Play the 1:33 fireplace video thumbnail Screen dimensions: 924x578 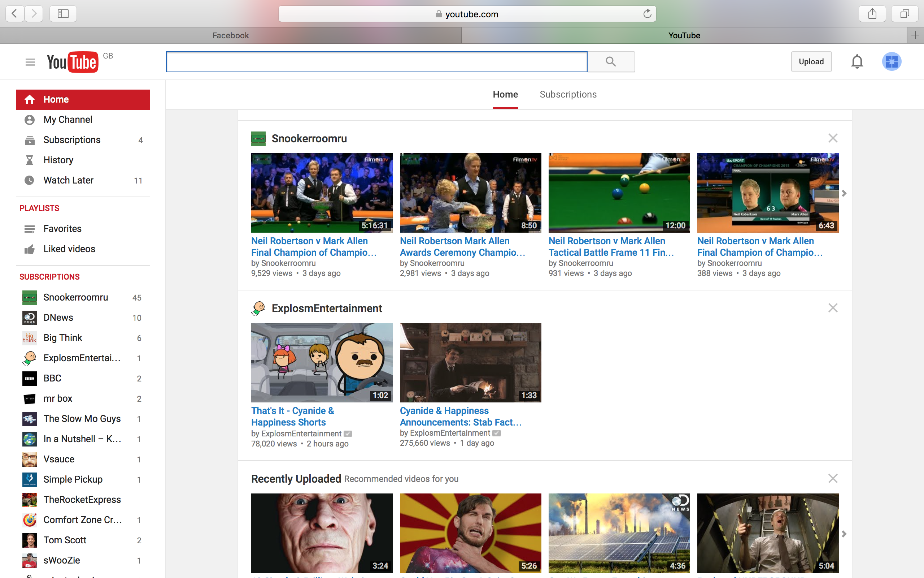pos(470,362)
